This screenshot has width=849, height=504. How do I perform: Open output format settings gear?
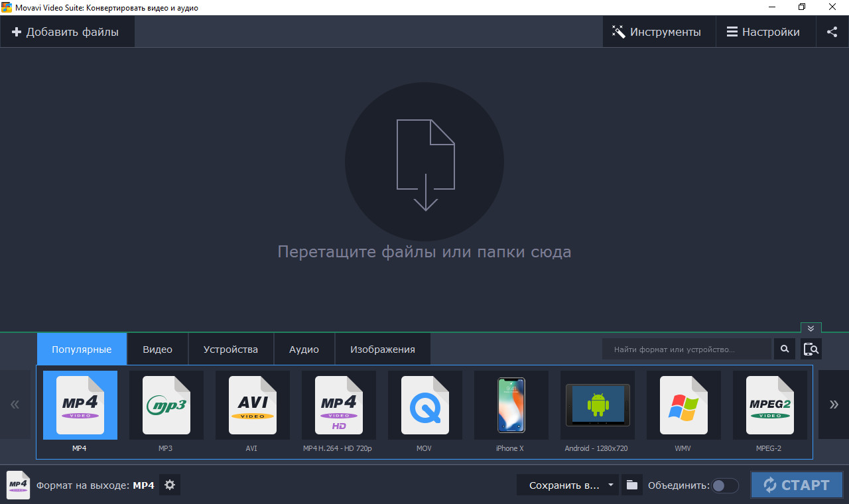[170, 485]
